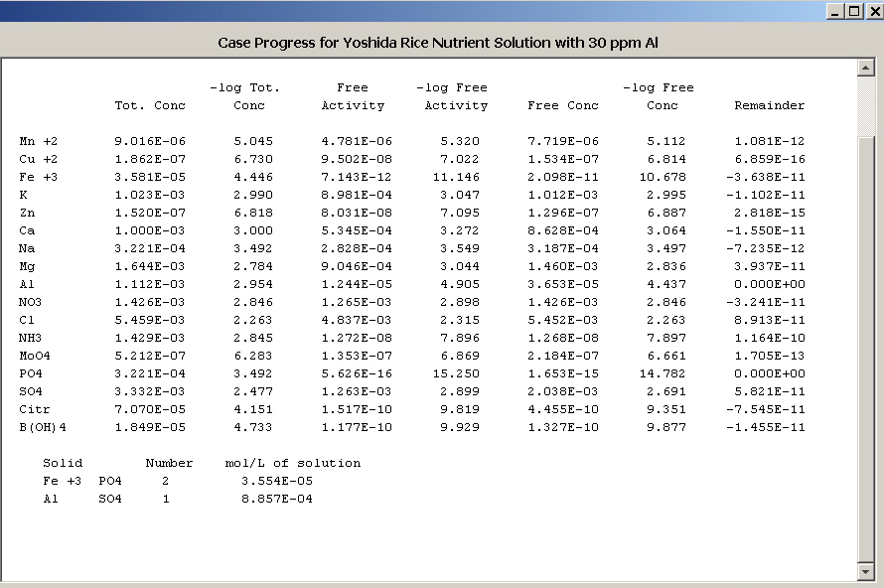Click Mn total concentration 9.016E-06

(x=150, y=141)
